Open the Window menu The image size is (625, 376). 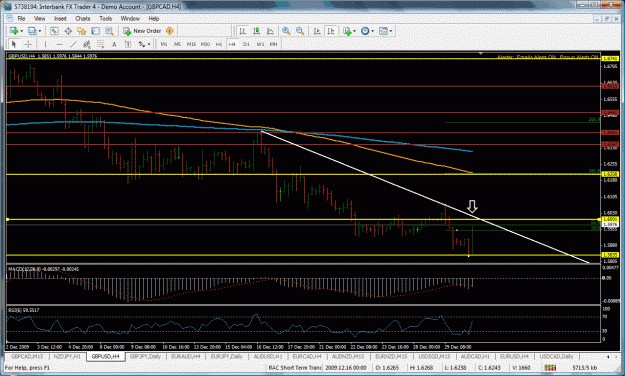coord(130,18)
